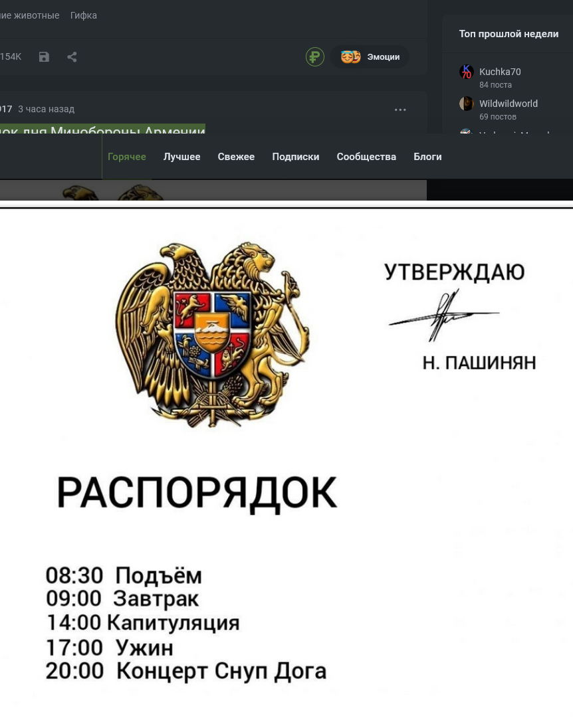This screenshot has height=728, width=573.
Task: Click the "20:00 Концерт Снуп Дога" line
Action: coord(186,672)
